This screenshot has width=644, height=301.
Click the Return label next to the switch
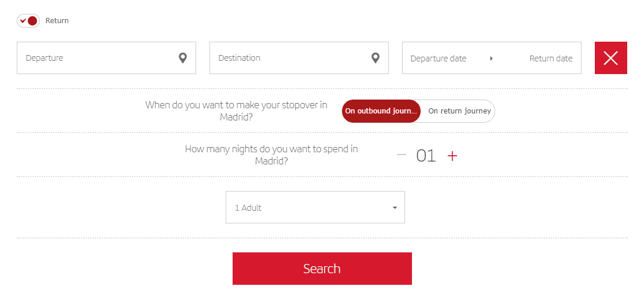click(57, 20)
